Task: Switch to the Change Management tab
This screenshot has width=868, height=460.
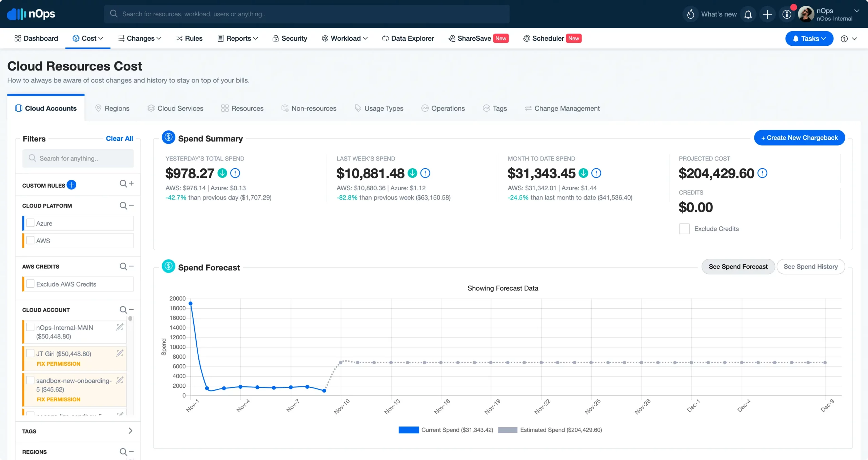Action: point(562,108)
